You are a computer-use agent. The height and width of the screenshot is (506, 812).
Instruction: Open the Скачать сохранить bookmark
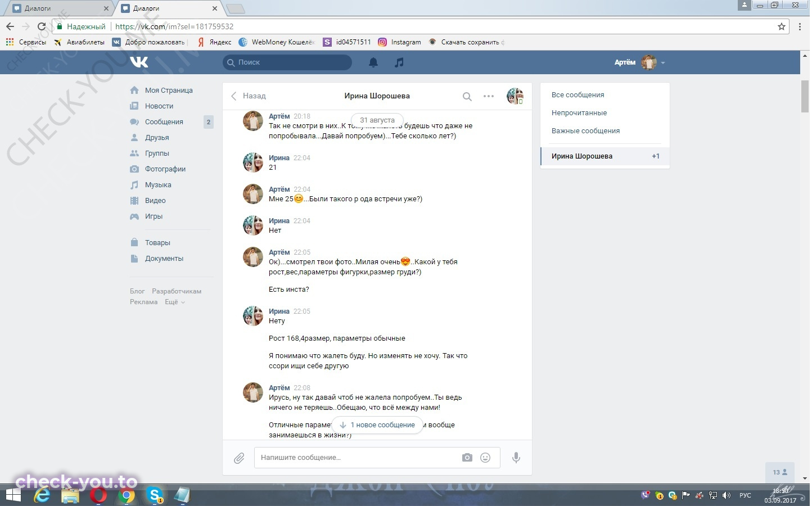(466, 42)
